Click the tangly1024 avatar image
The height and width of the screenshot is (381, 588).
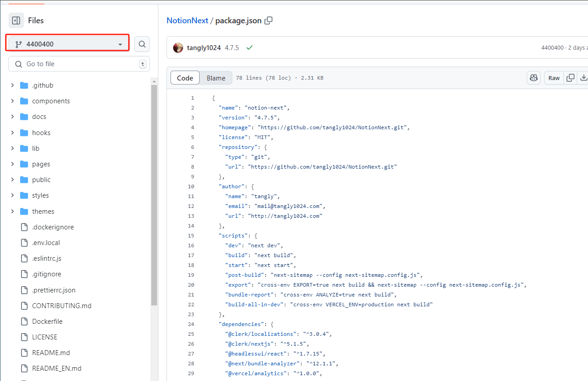[178, 48]
